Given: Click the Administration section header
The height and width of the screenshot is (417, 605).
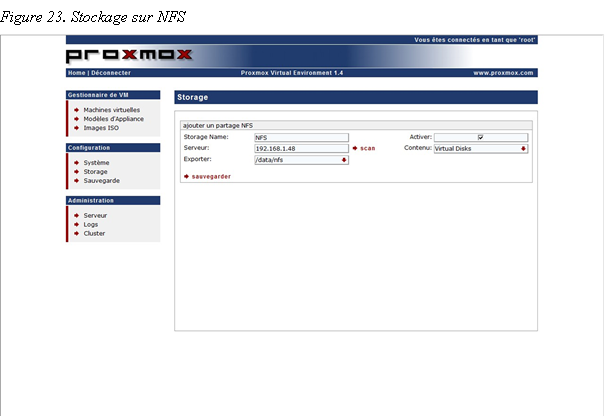Looking at the screenshot, I should click(x=113, y=201).
